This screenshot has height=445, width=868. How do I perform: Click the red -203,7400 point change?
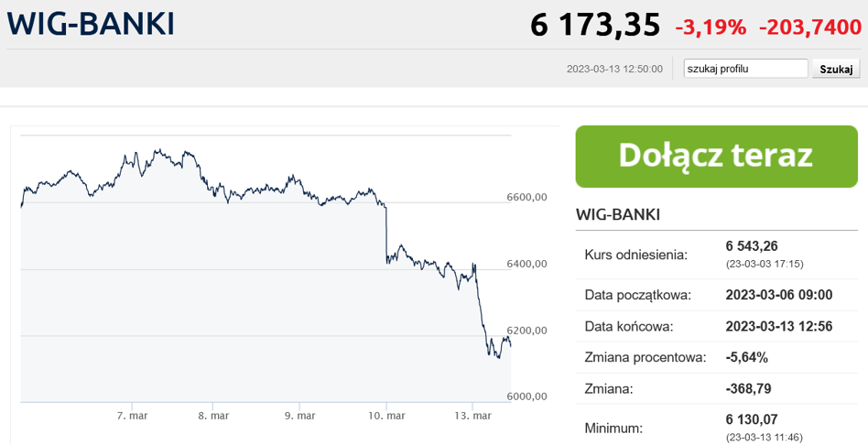(x=810, y=27)
